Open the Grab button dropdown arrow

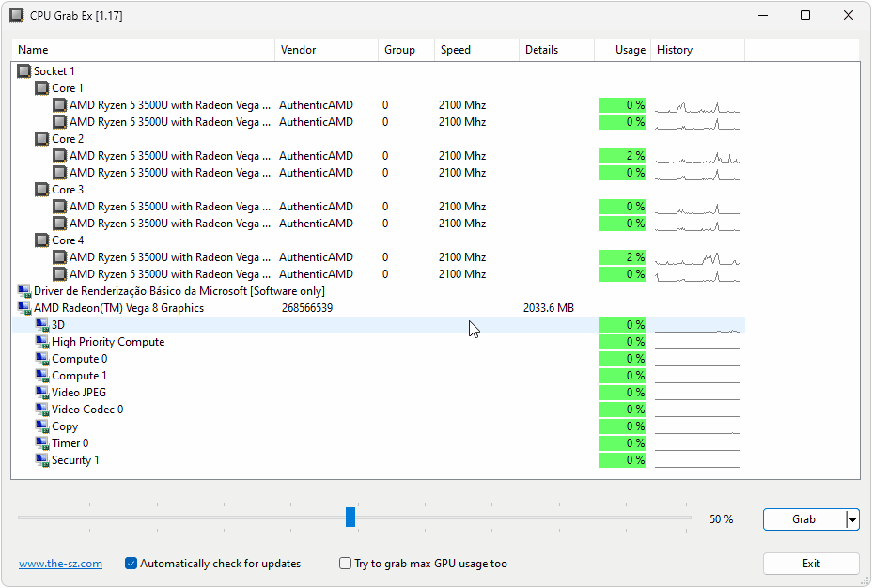[852, 519]
